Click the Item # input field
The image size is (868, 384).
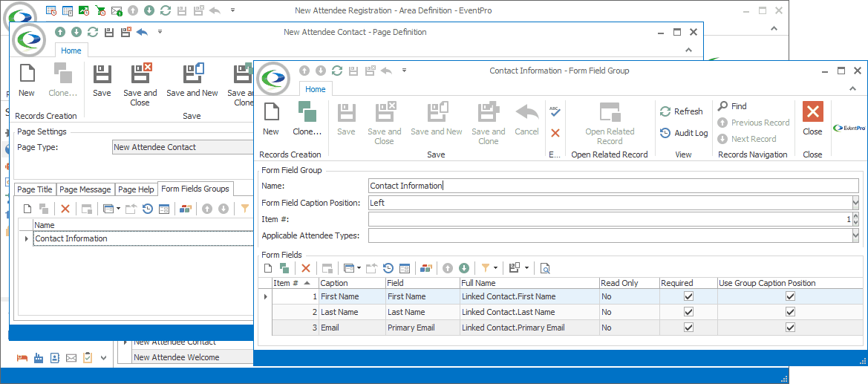click(610, 219)
